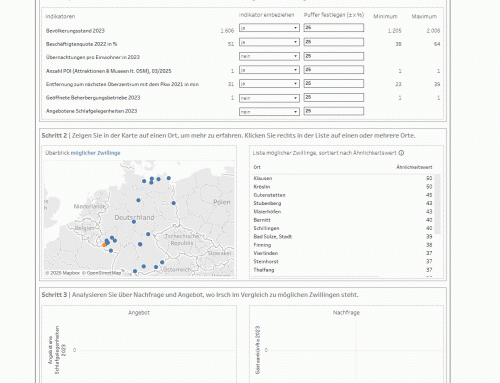The height and width of the screenshot is (383, 500).
Task: Select Thalfang in the twin list
Action: click(343, 270)
